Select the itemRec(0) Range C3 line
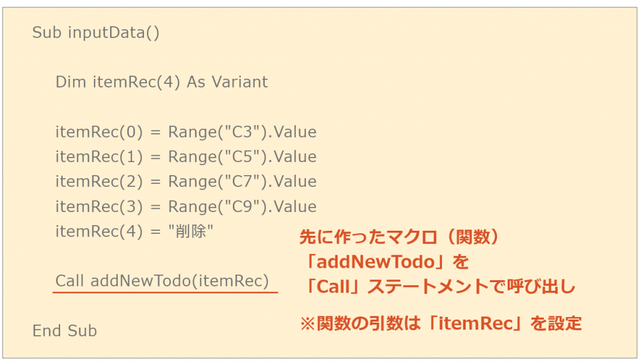641x364 pixels. click(186, 132)
